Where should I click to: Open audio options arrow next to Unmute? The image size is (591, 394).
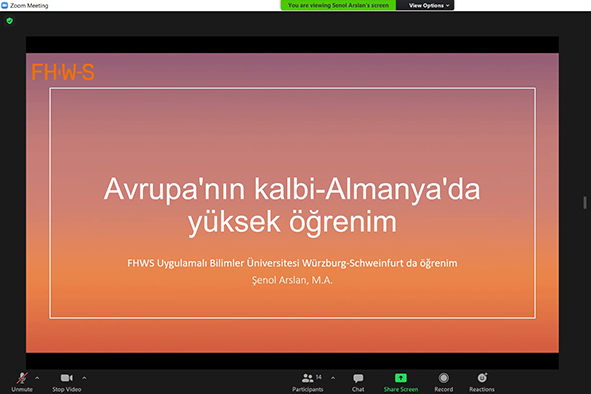37,378
